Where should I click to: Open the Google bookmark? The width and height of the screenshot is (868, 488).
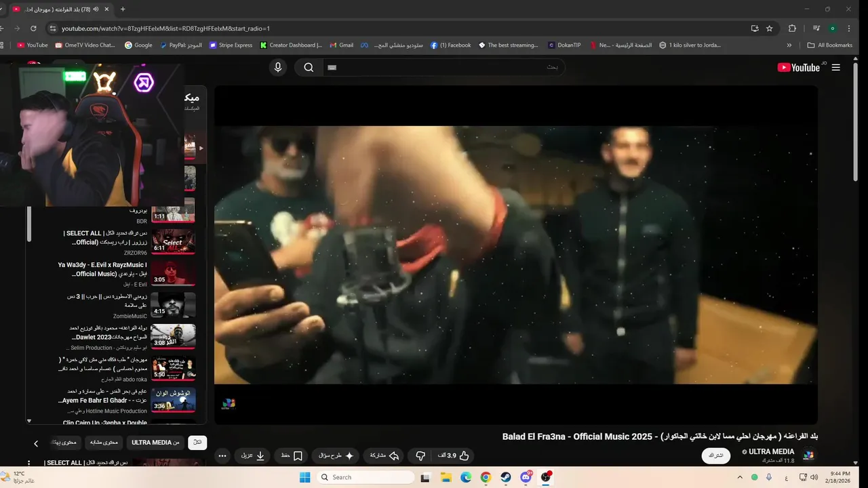138,45
